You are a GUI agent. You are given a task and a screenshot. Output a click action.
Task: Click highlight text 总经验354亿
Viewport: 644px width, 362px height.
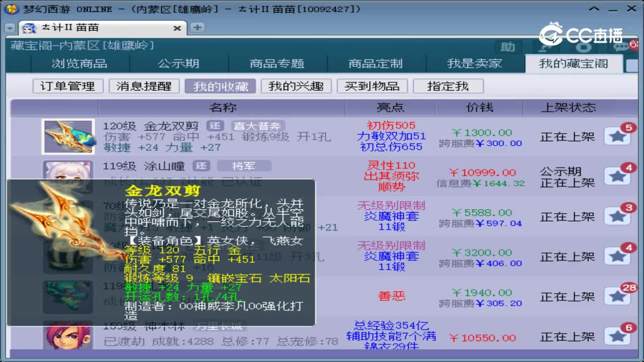click(x=391, y=325)
